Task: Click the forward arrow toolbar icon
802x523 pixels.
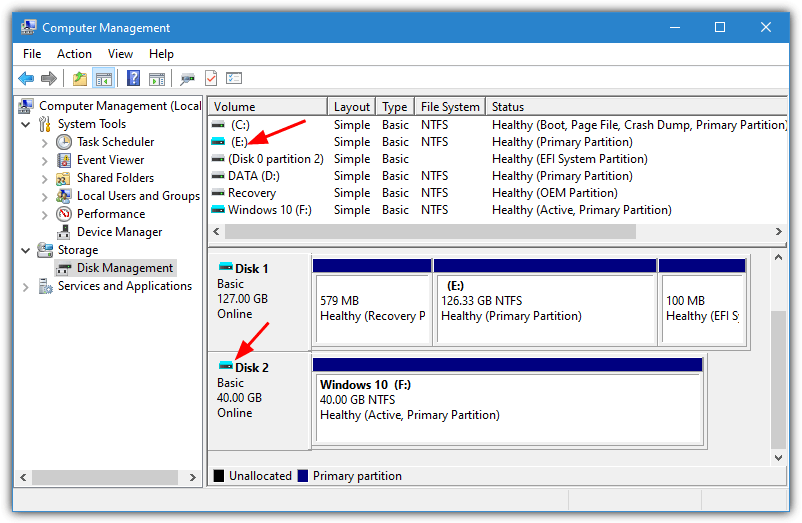Action: tap(49, 78)
